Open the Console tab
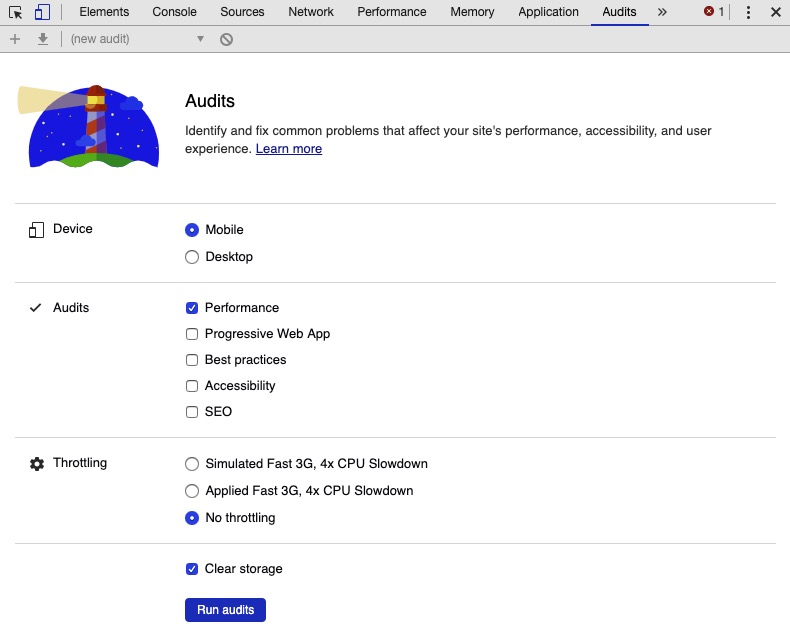This screenshot has width=790, height=634. [x=174, y=12]
